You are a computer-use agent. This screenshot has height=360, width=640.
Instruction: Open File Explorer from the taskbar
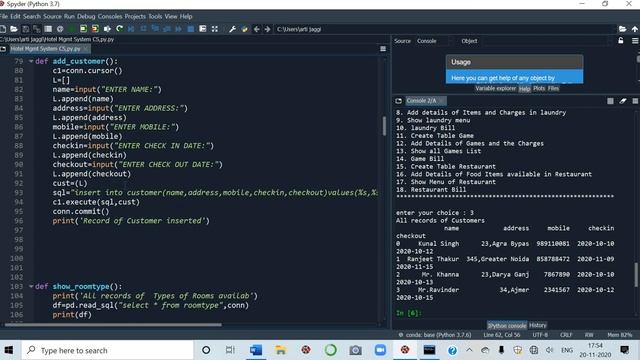coord(281,350)
